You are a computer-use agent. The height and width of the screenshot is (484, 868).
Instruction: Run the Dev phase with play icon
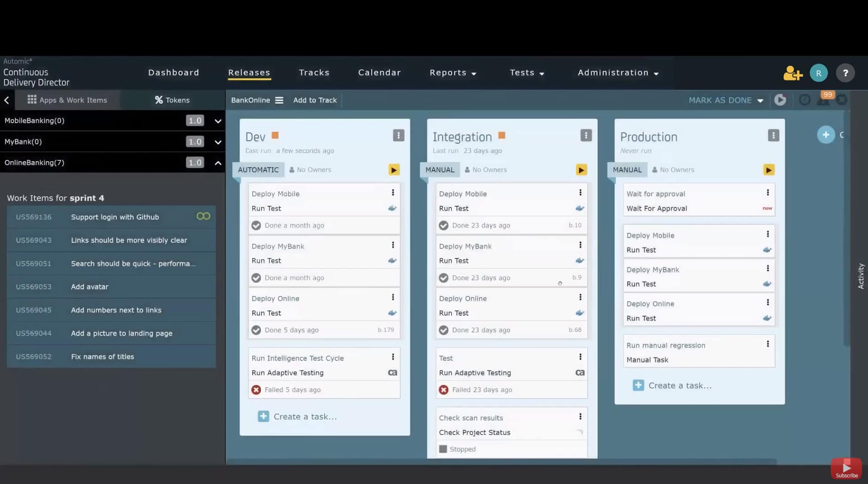394,170
